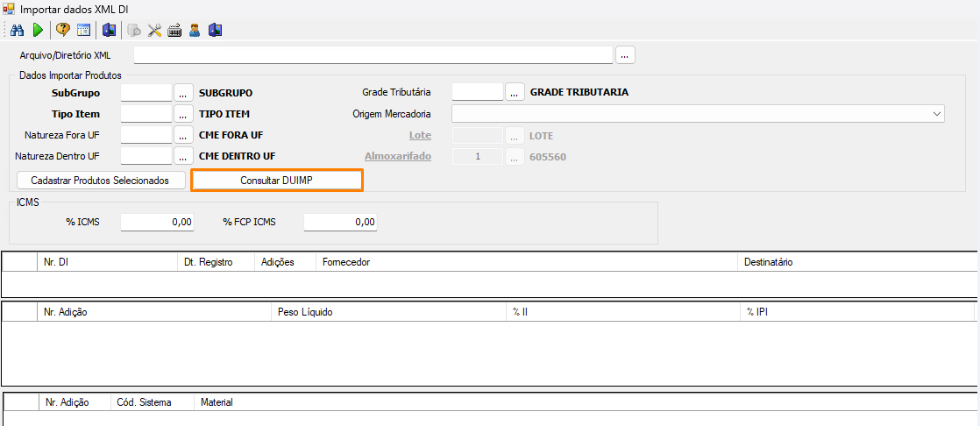This screenshot has width=980, height=426.
Task: Click the picture icon right of the user icon
Action: pyautogui.click(x=215, y=31)
